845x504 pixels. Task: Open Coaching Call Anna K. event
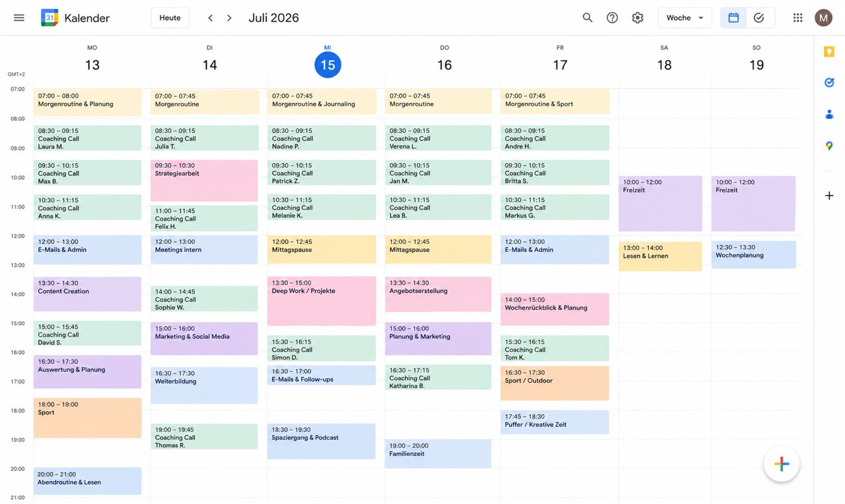point(87,207)
